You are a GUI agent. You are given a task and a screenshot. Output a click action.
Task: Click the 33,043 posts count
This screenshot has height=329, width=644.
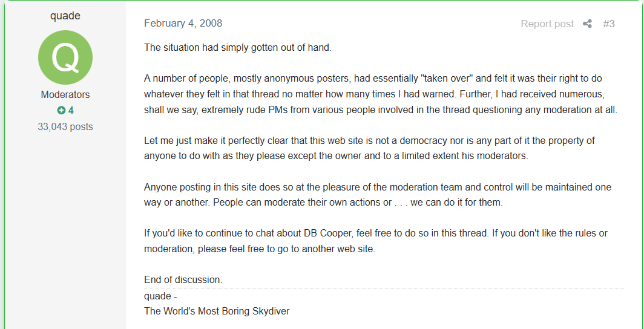click(65, 127)
